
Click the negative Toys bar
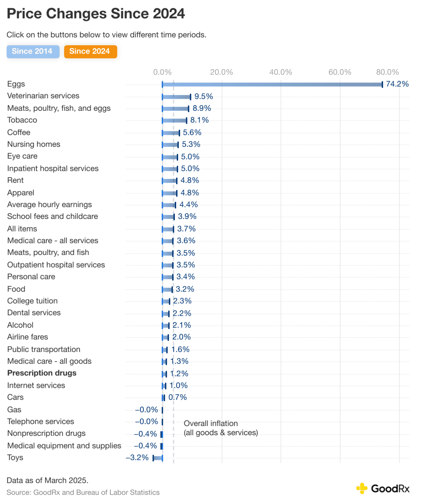[157, 458]
